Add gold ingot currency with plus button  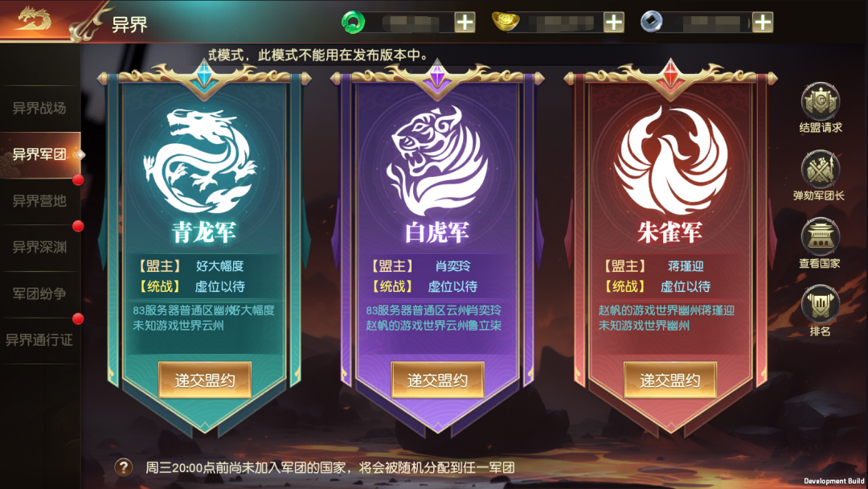point(613,23)
